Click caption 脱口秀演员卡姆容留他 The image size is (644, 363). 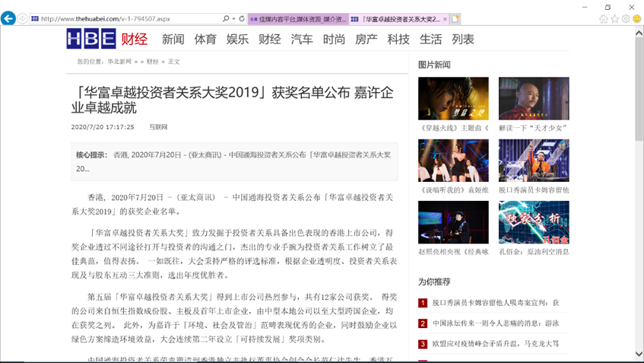point(534,190)
